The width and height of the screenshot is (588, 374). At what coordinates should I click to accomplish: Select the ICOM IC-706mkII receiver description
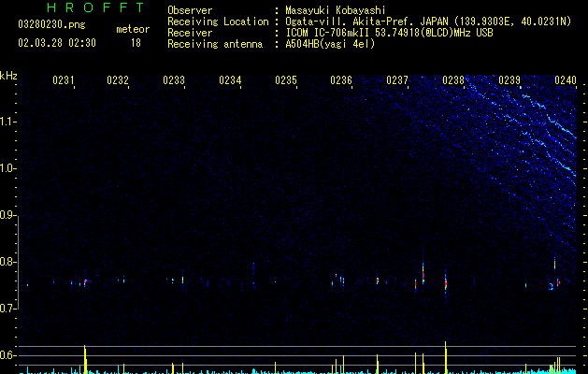tap(389, 33)
